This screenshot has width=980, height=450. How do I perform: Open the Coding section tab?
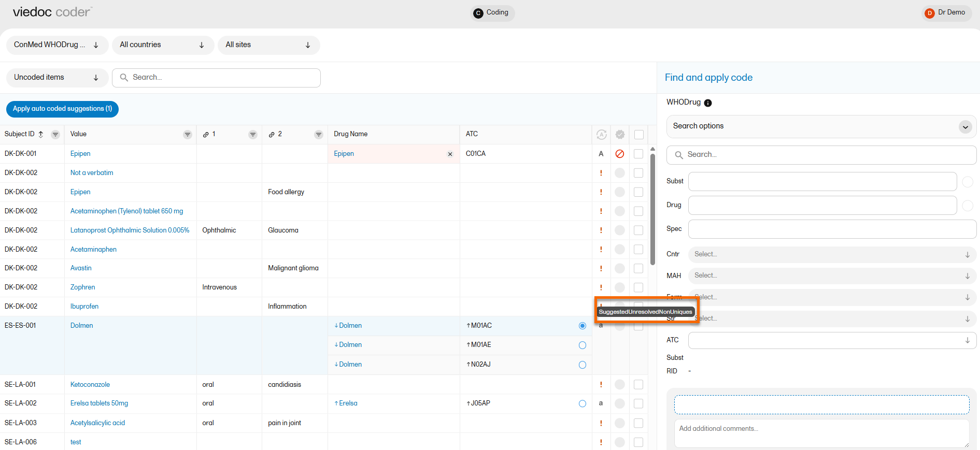coord(492,13)
